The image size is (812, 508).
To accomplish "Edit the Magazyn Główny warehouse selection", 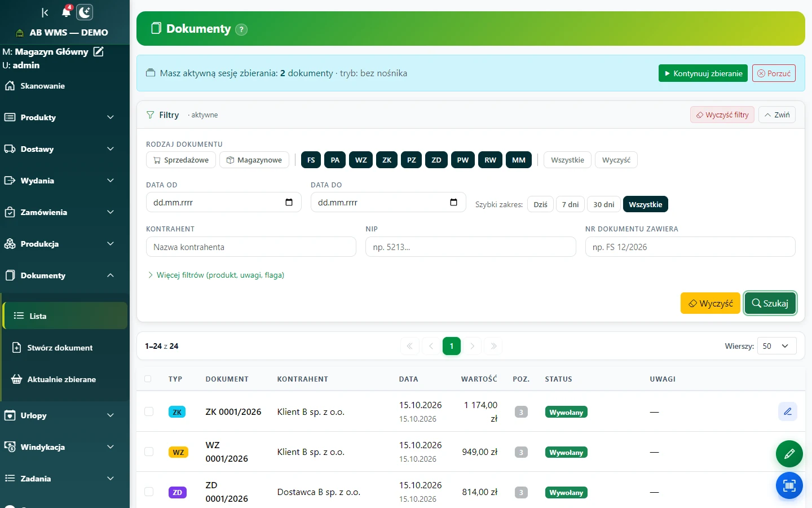I will [98, 51].
